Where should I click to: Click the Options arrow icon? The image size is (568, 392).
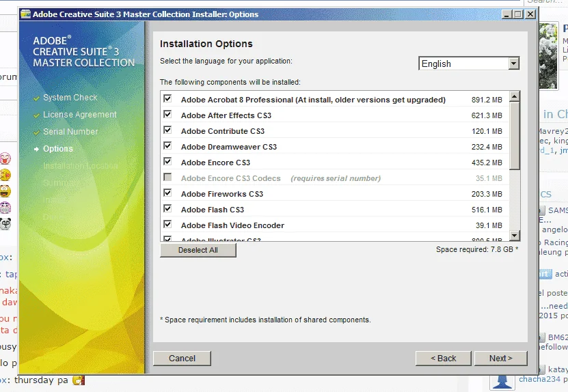[36, 149]
